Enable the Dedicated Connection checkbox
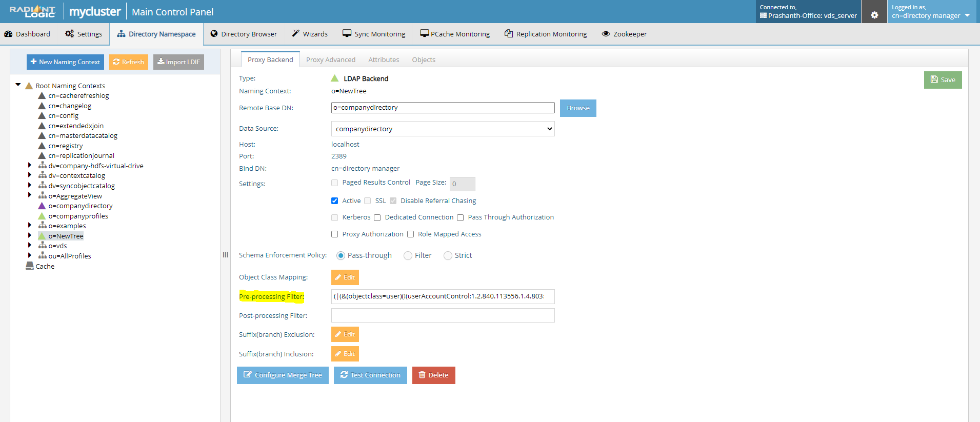Viewport: 980px width, 422px height. [x=377, y=217]
